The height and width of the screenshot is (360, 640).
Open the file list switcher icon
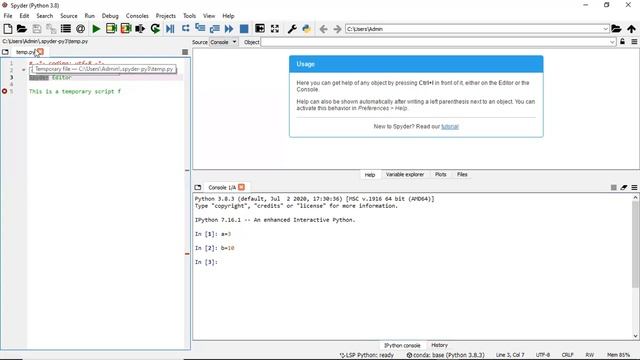66,29
